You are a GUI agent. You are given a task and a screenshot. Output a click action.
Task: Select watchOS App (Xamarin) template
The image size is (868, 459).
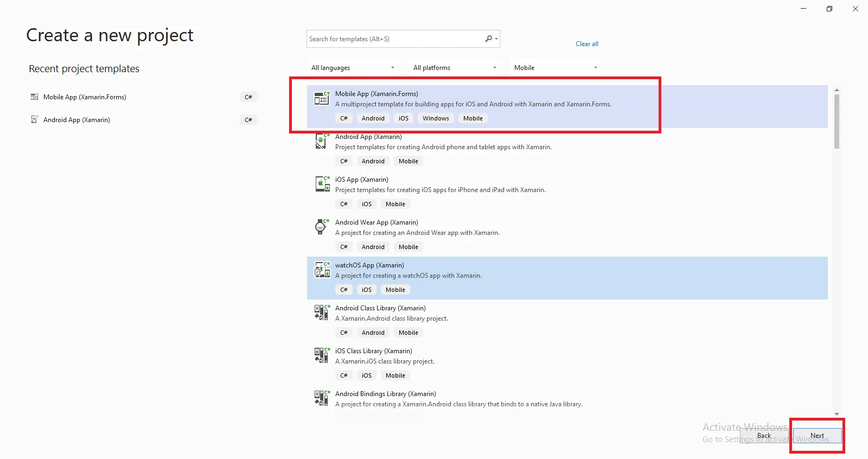(567, 278)
